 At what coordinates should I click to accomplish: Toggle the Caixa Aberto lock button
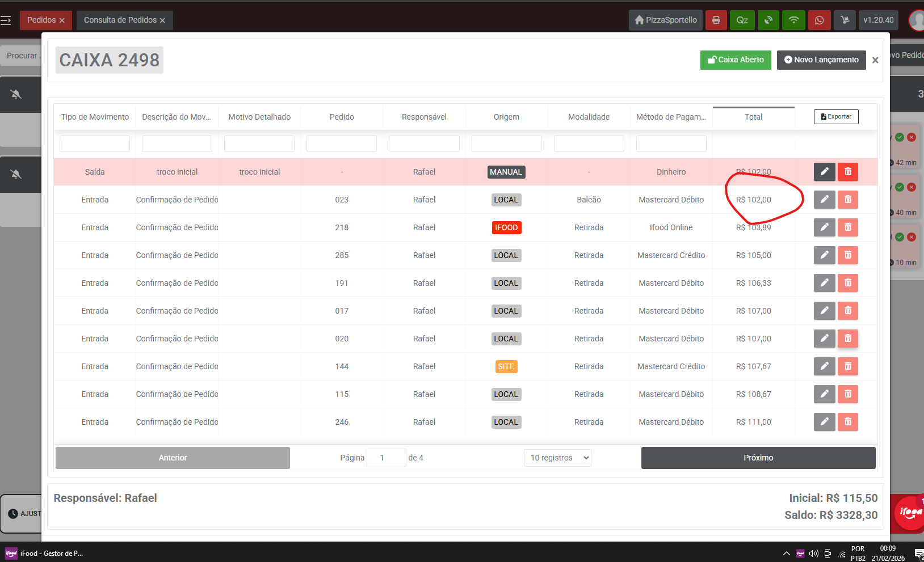(x=735, y=60)
